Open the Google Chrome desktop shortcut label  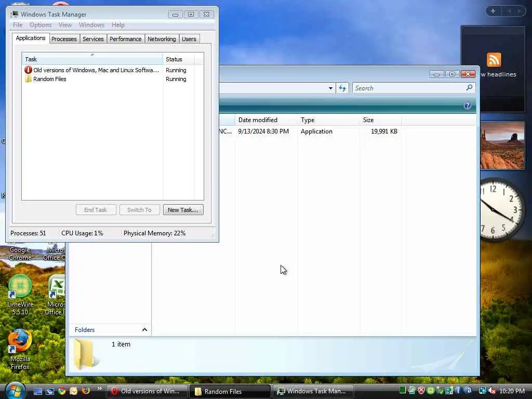click(20, 254)
